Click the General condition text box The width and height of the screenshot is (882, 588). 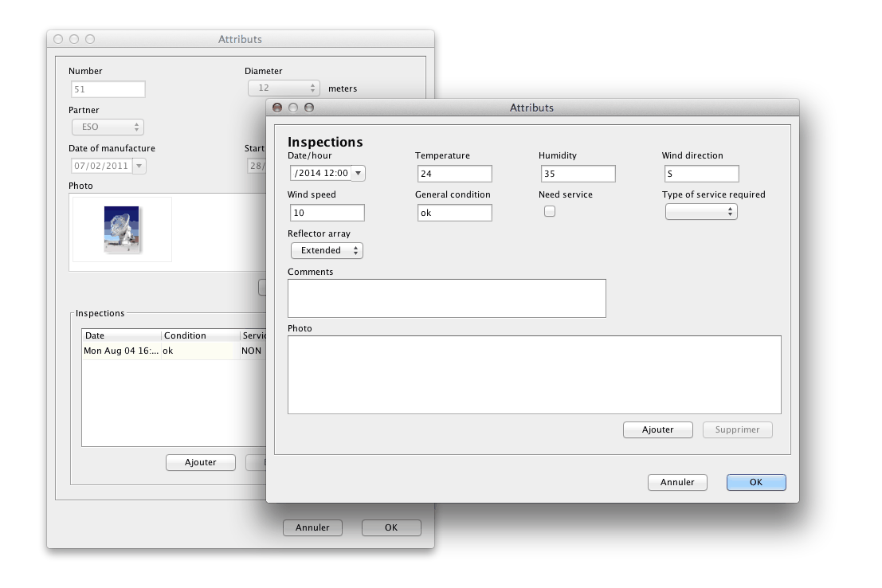pos(454,213)
